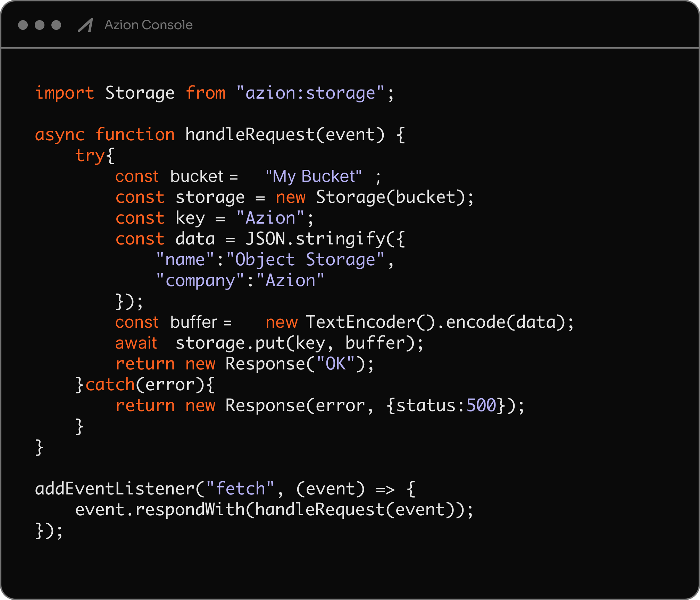
Task: Click the Azion logo icon in title bar
Action: click(x=85, y=25)
